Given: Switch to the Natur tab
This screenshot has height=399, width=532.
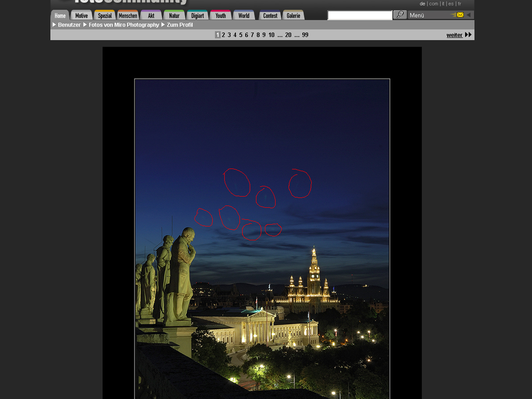Looking at the screenshot, I should [174, 16].
